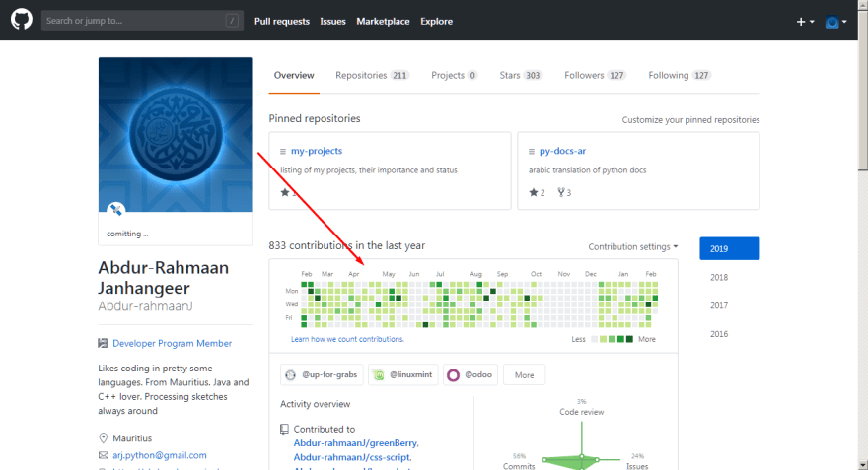Click the email address arj.python@gmail.com

(x=160, y=455)
